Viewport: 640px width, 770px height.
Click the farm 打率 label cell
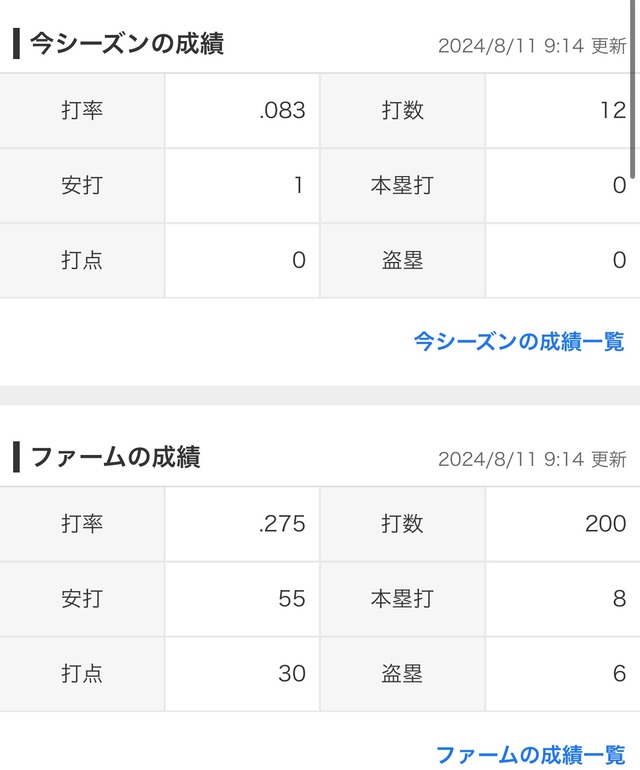[x=82, y=524]
